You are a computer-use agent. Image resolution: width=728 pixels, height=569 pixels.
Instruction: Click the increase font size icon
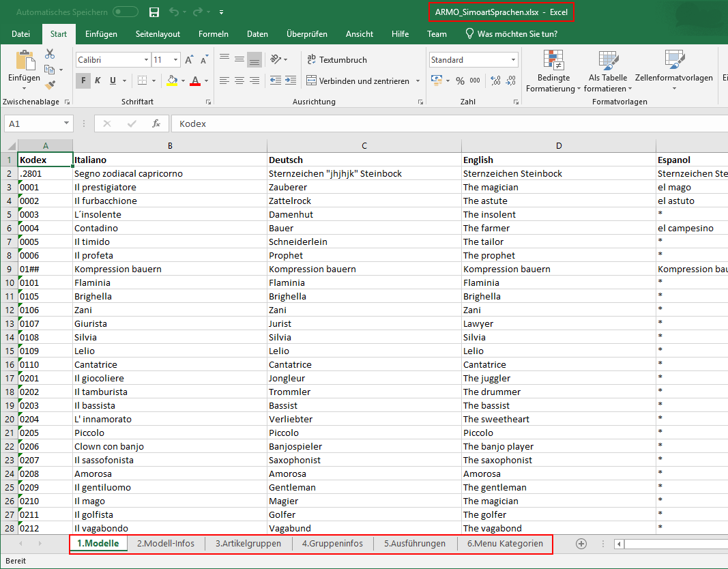(x=190, y=60)
